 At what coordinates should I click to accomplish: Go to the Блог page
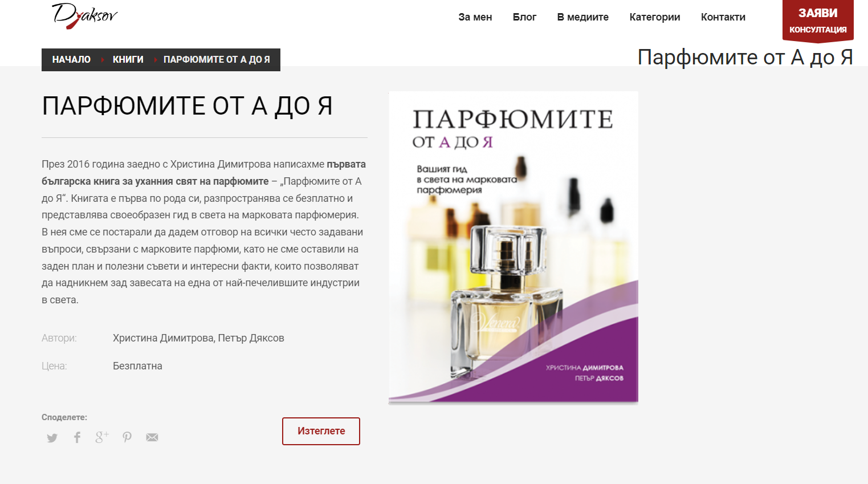click(x=524, y=17)
